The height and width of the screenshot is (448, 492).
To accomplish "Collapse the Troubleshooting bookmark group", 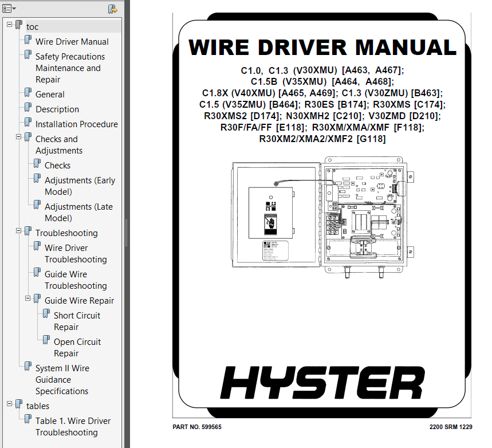I will coord(18,230).
